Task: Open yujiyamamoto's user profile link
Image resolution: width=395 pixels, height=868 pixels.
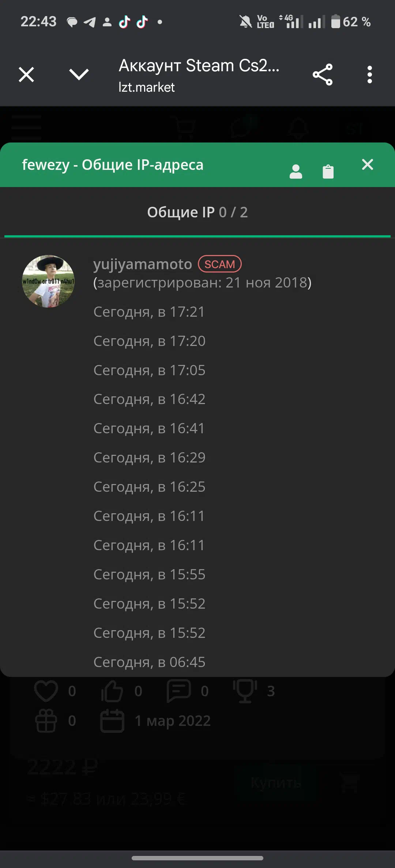Action: point(143,264)
